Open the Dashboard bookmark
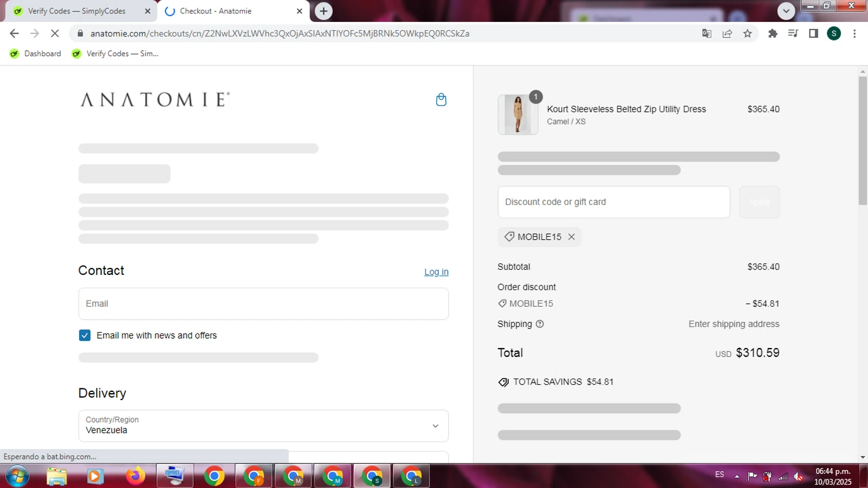 click(x=36, y=54)
